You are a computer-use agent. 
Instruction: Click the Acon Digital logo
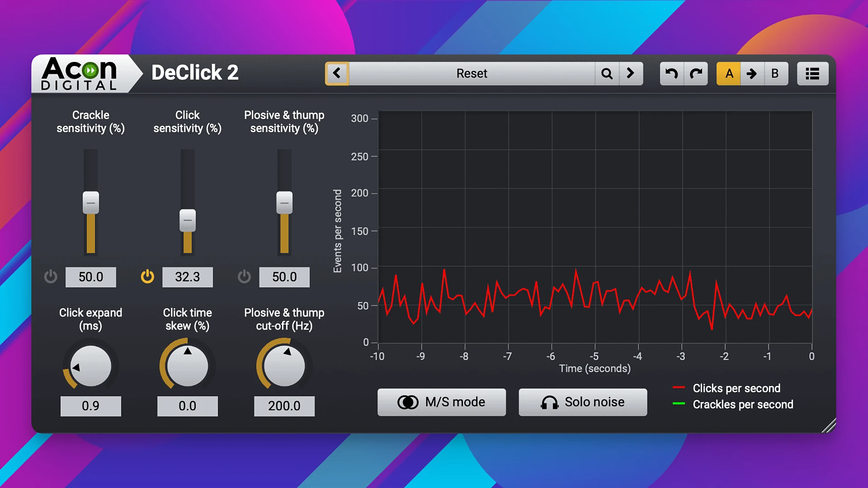coord(80,74)
